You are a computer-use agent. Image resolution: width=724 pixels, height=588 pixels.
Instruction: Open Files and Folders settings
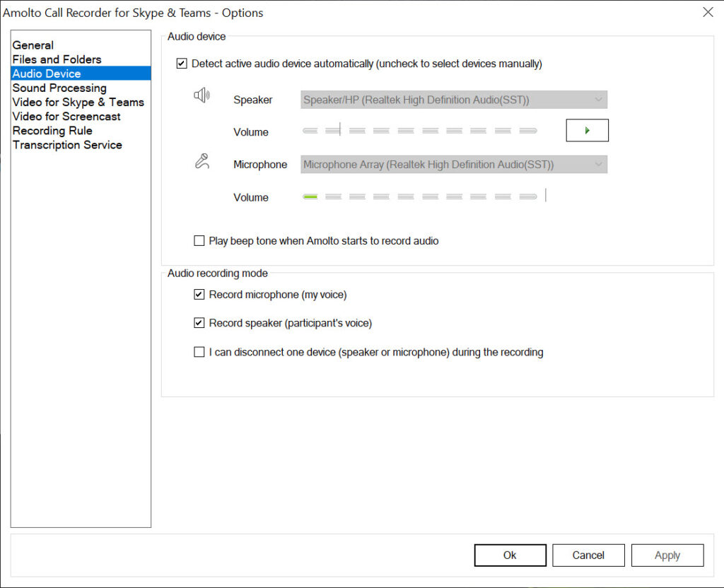tap(81, 59)
